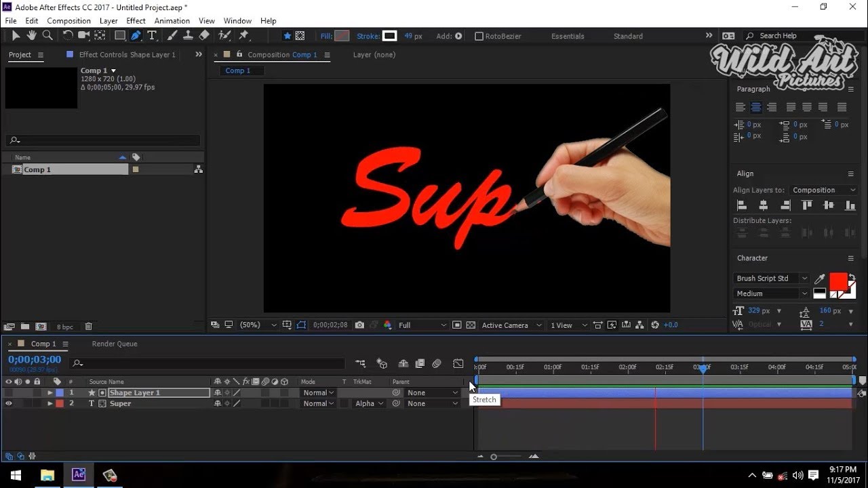Open the Layer menu
The width and height of the screenshot is (868, 488).
point(108,21)
